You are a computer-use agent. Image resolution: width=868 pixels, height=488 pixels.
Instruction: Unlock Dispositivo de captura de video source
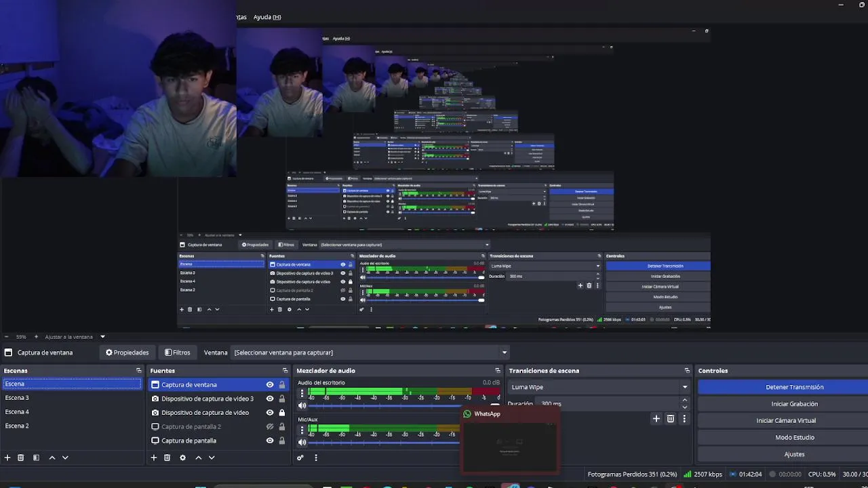point(282,413)
